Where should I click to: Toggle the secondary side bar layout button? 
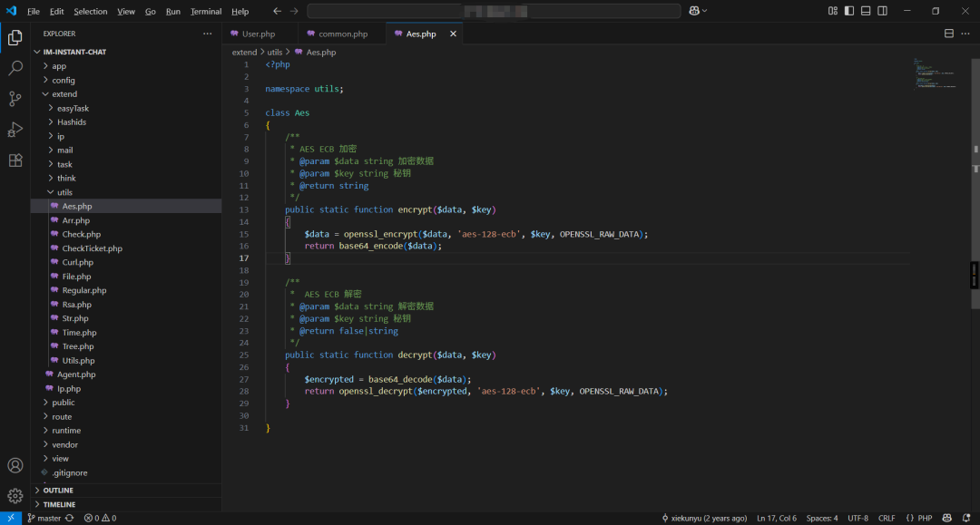882,11
